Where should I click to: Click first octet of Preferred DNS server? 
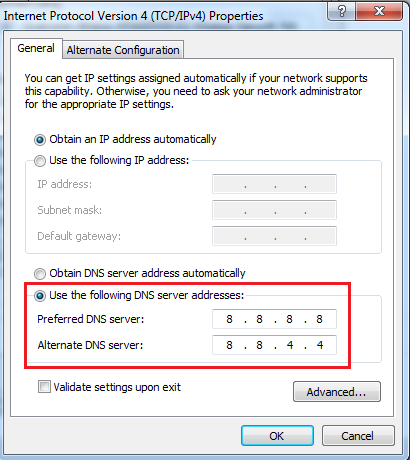coord(229,319)
